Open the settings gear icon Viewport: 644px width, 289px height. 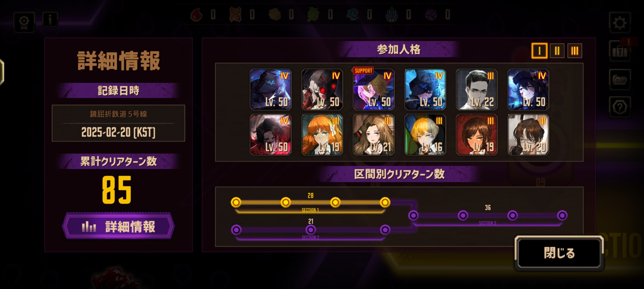pyautogui.click(x=620, y=23)
